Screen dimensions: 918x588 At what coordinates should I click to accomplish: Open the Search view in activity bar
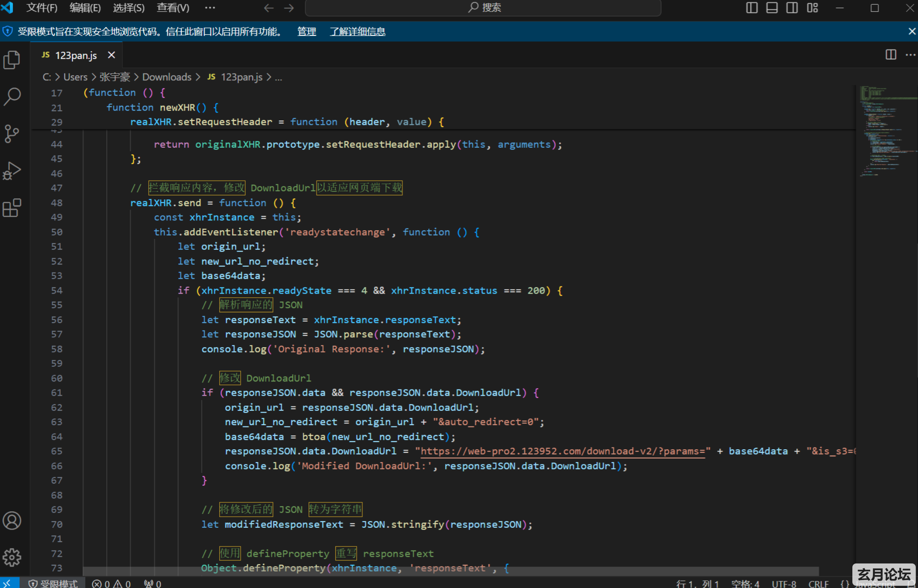pyautogui.click(x=12, y=96)
